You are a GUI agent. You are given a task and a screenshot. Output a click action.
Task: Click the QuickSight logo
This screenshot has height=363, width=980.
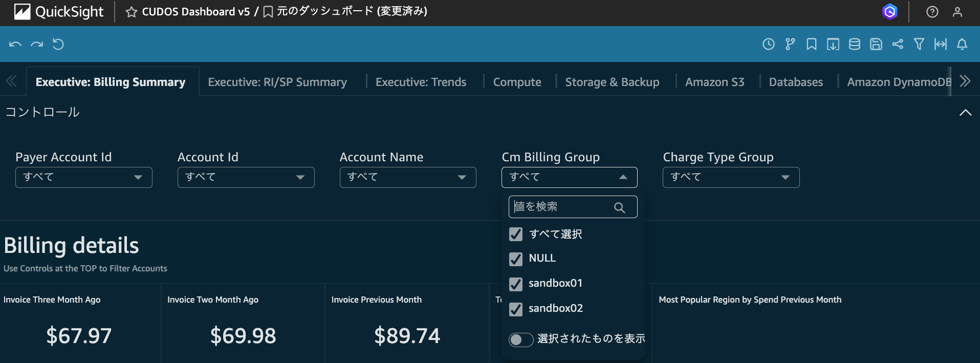tap(58, 12)
